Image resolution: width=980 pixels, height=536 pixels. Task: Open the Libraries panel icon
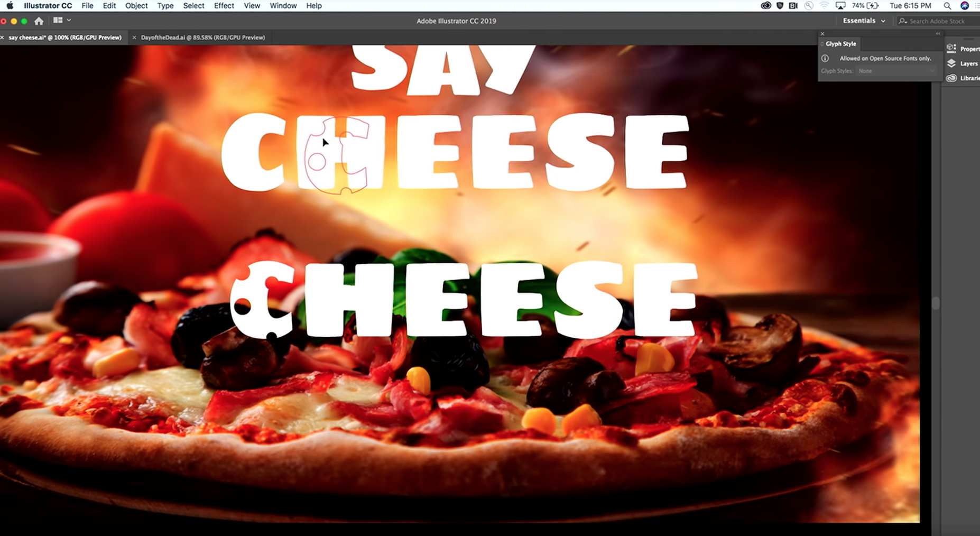(951, 78)
